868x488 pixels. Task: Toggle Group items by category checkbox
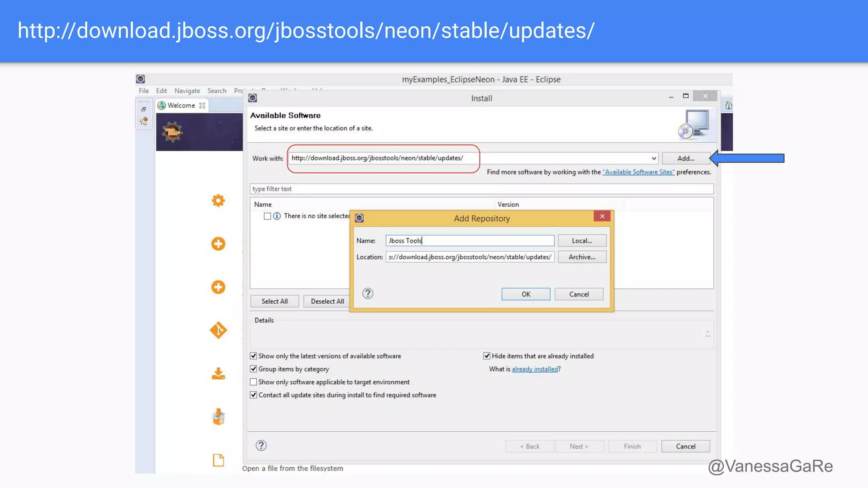[x=253, y=369]
